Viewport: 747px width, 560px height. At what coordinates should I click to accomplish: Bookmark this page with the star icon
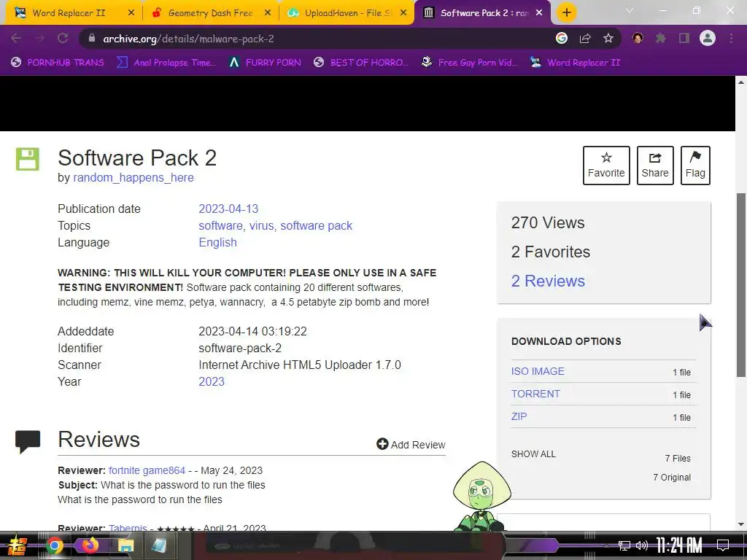click(x=608, y=38)
